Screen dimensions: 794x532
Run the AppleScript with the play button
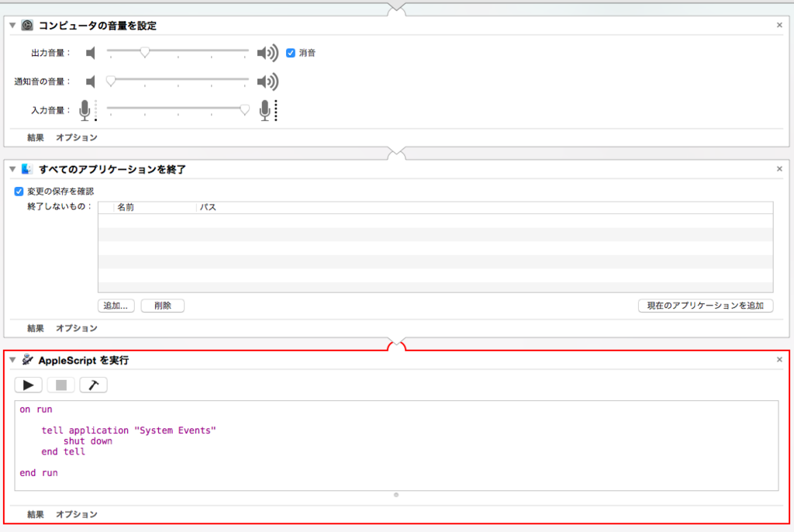[x=29, y=385]
